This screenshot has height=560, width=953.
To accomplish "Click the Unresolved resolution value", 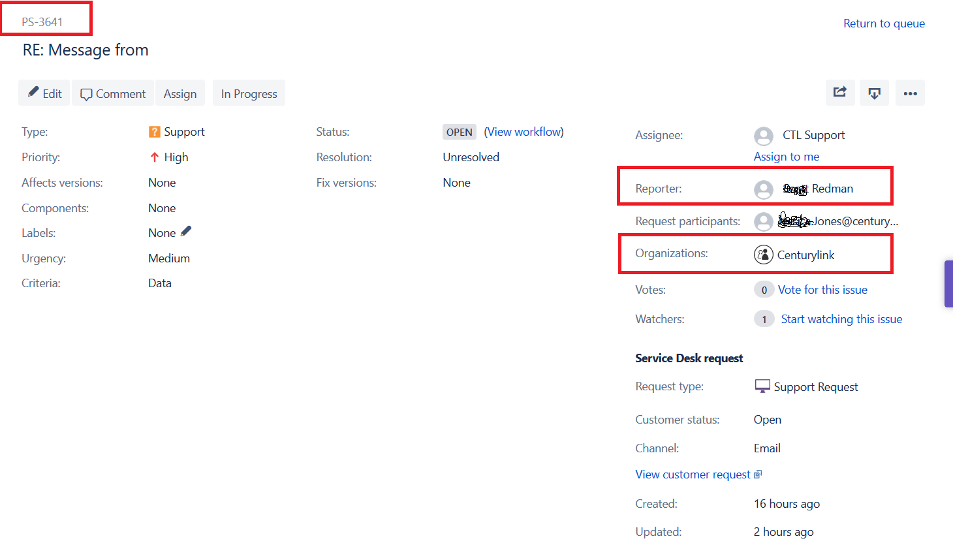I will tap(471, 157).
